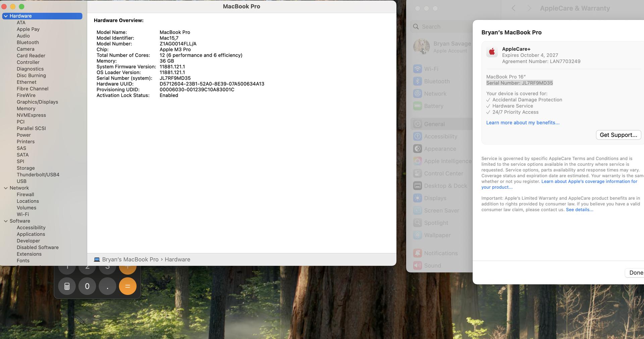Select Apple Pay in the Hardware list
The height and width of the screenshot is (339, 644).
pyautogui.click(x=28, y=29)
